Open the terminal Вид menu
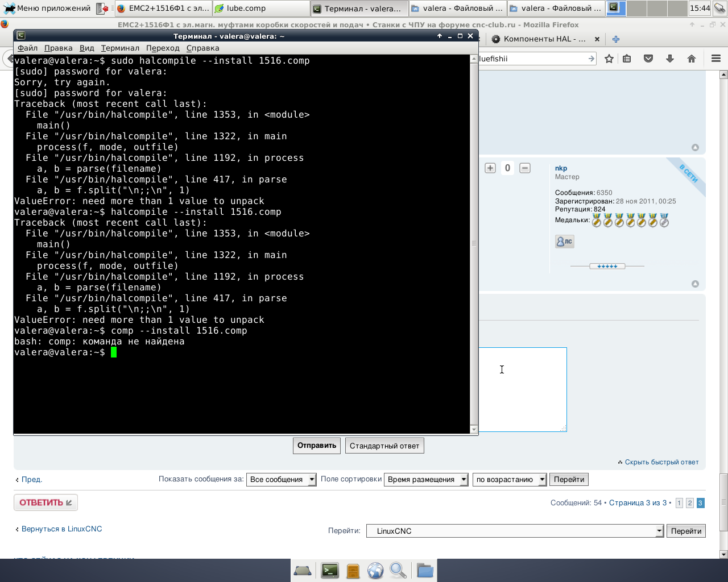The width and height of the screenshot is (728, 582). (86, 48)
